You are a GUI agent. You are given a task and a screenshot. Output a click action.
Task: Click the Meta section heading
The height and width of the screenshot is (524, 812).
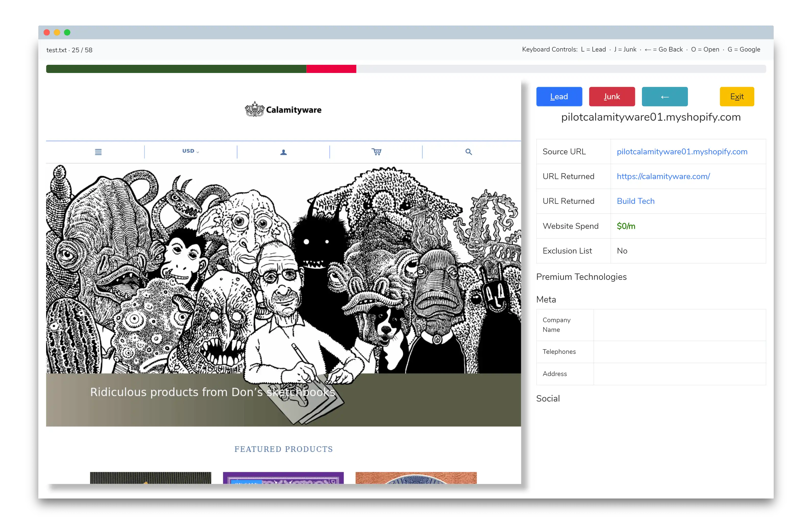(546, 300)
